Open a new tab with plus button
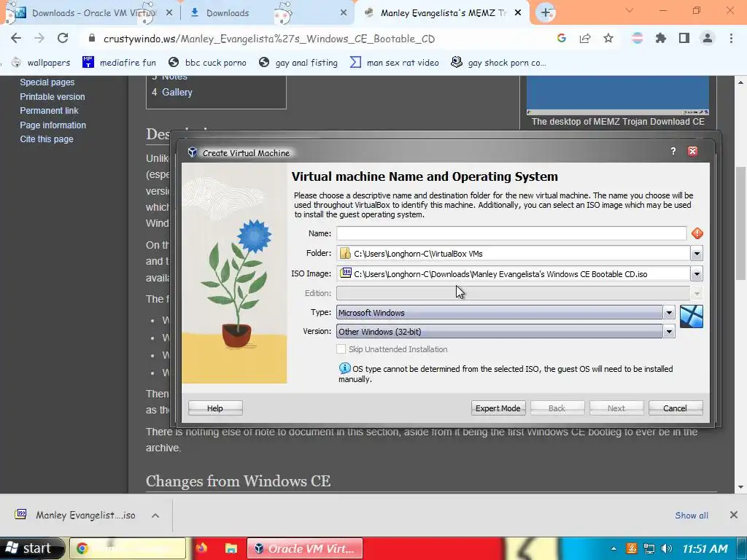Viewport: 747px width, 560px height. tap(546, 13)
